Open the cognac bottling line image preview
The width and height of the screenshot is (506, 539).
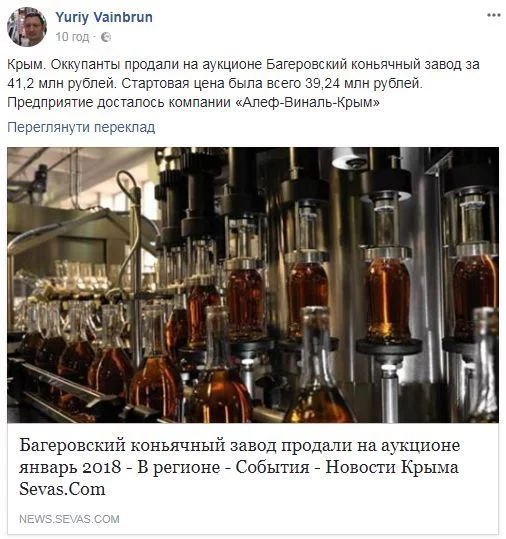253,285
